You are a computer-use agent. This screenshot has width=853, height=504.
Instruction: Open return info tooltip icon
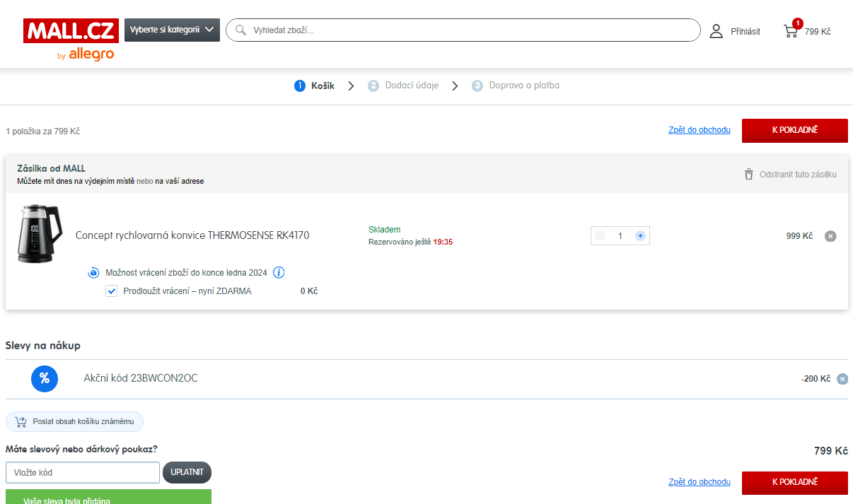point(279,272)
